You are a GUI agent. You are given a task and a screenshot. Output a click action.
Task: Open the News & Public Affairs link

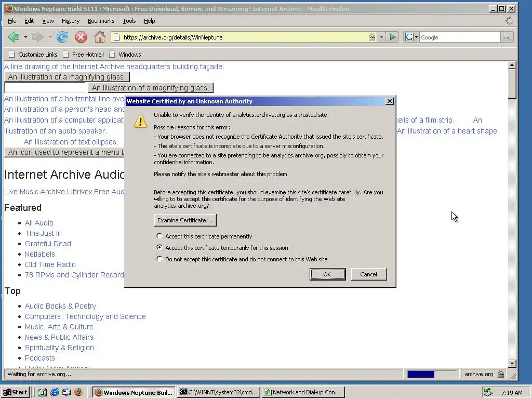tap(59, 337)
